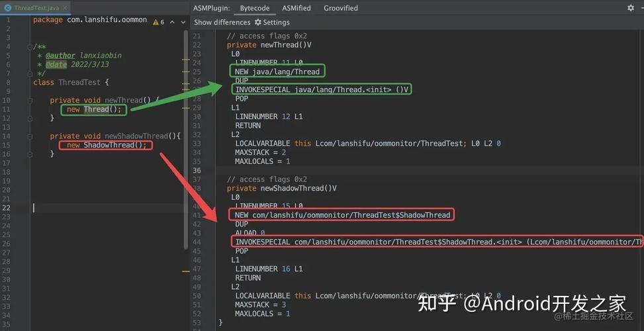Viewport: 644px width, 331px height.
Task: Click the 'MAXSTACK = 3' bytecode line
Action: point(260,305)
